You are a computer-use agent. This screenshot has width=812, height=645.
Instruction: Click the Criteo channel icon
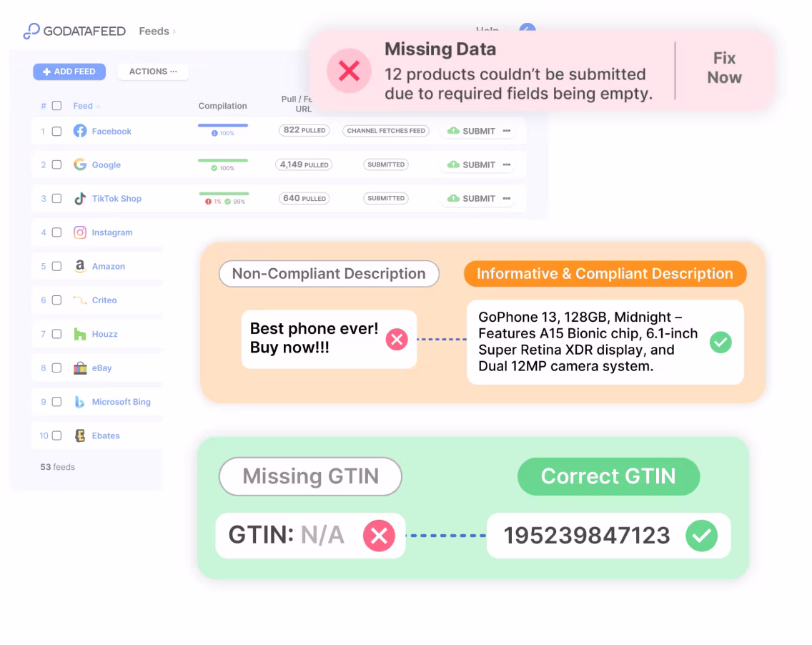(80, 300)
